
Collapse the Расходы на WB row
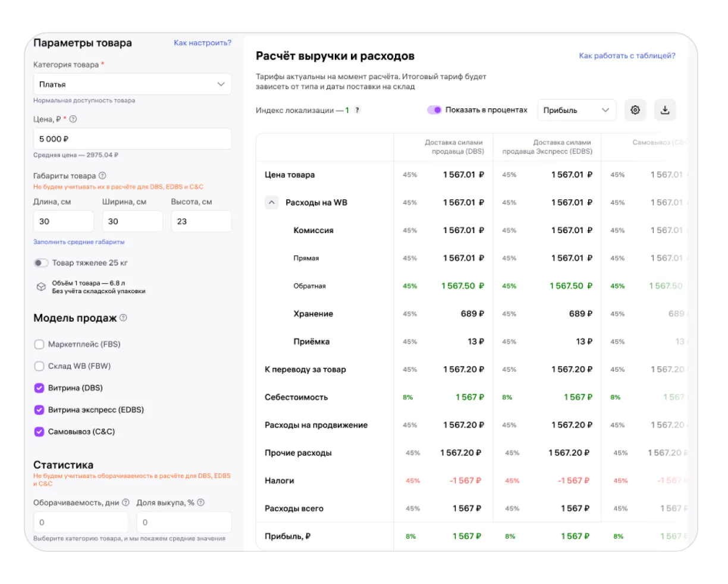click(271, 203)
